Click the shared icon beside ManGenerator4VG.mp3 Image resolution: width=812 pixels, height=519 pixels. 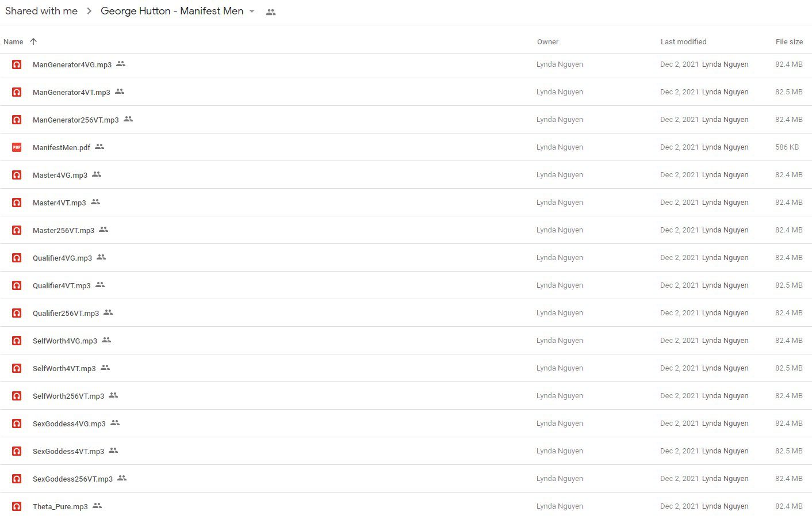pos(121,64)
